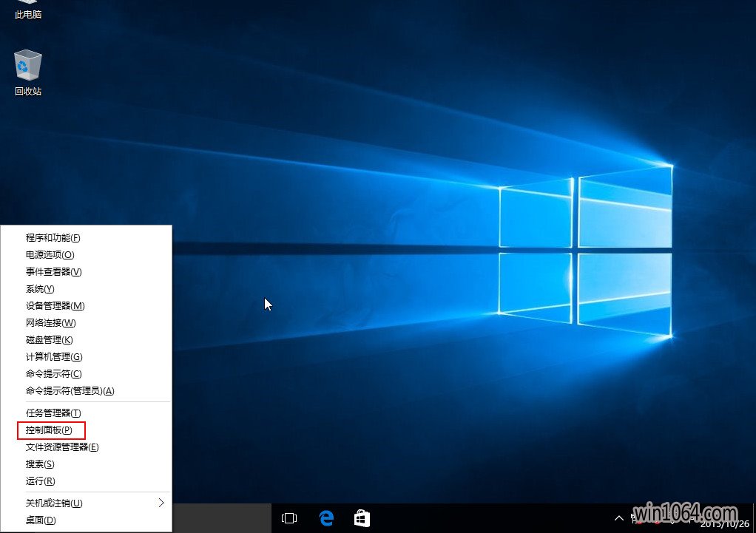Open 磁盘管理(K) from the menu
Viewport: 756px width, 533px height.
(87, 340)
